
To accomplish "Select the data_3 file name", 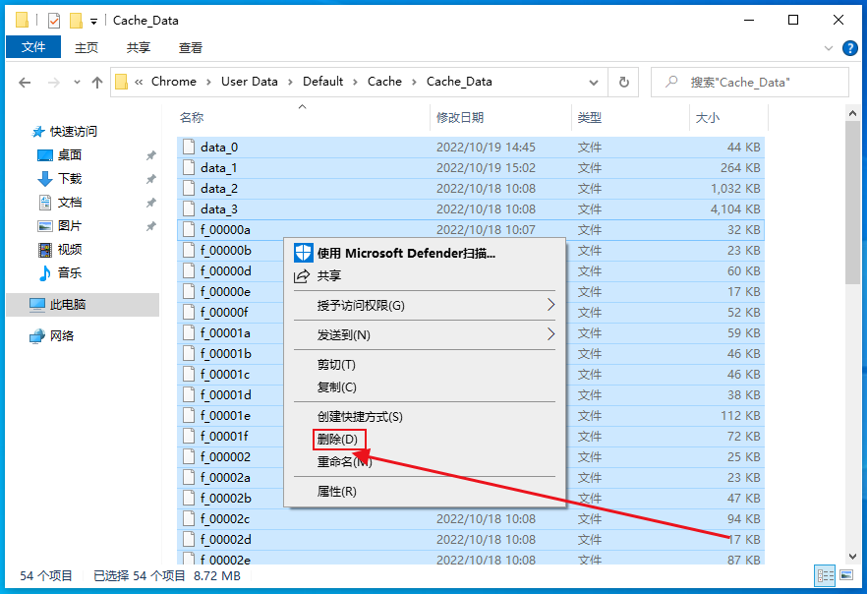I will (218, 209).
